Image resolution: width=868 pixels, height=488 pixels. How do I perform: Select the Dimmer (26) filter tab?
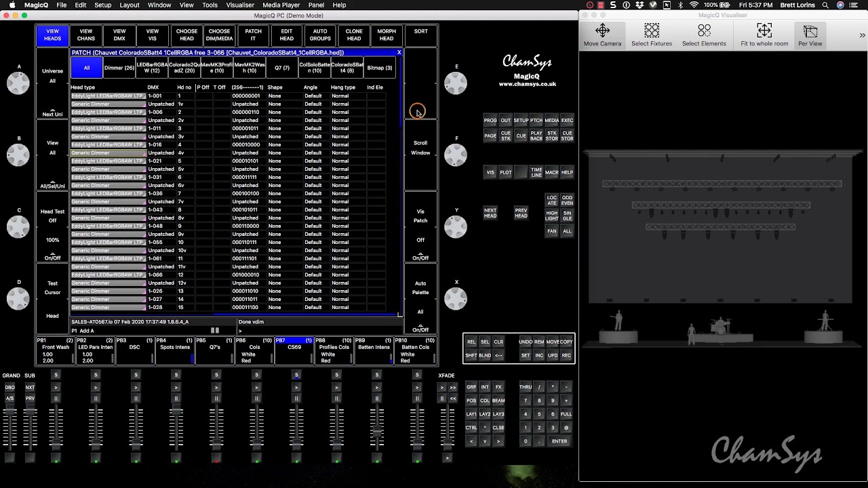click(x=119, y=68)
